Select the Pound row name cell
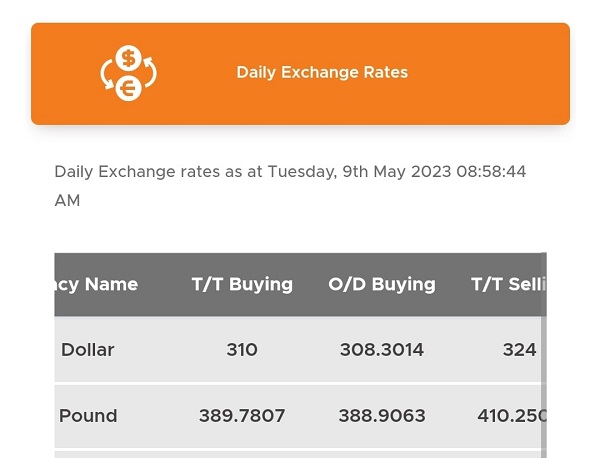This screenshot has height=458, width=600. coord(88,416)
